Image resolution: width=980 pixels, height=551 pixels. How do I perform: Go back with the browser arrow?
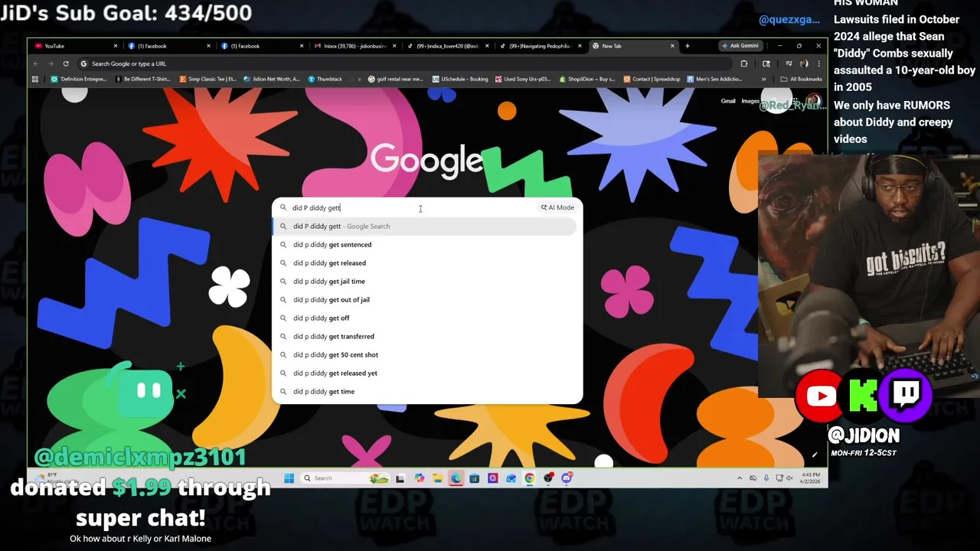click(36, 64)
